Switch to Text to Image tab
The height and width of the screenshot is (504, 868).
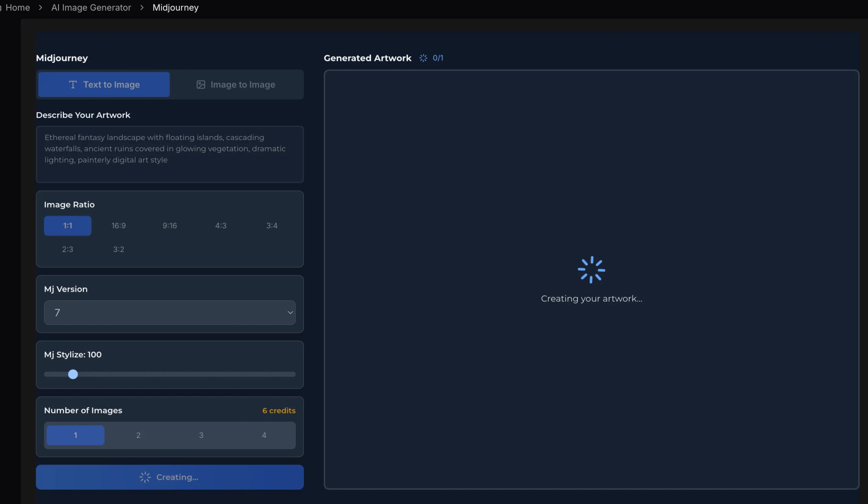pyautogui.click(x=104, y=85)
